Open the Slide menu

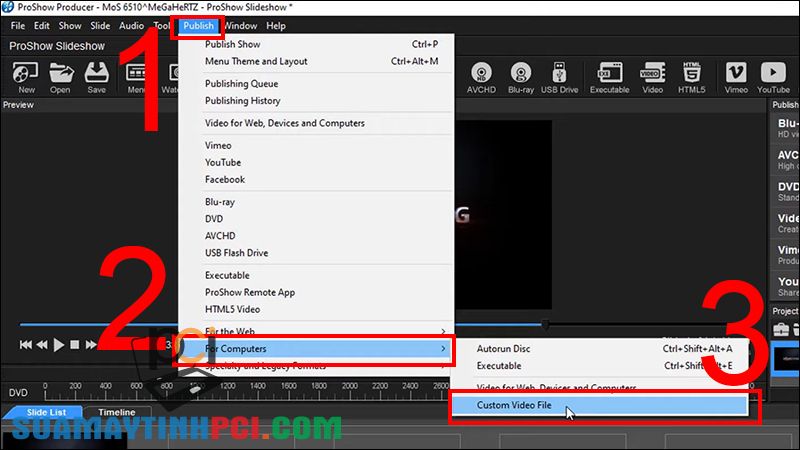coord(100,26)
